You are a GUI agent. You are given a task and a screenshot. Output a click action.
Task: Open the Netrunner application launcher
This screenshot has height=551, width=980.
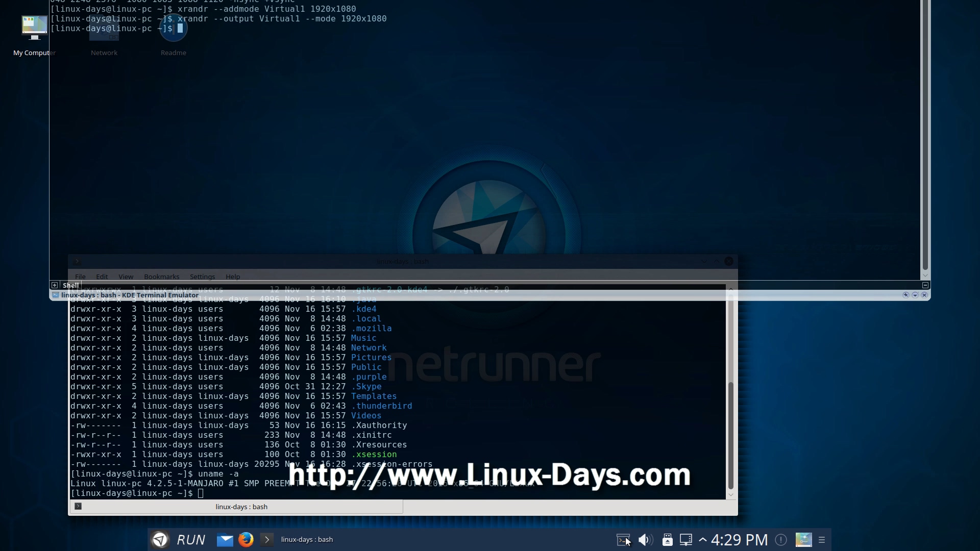click(160, 539)
